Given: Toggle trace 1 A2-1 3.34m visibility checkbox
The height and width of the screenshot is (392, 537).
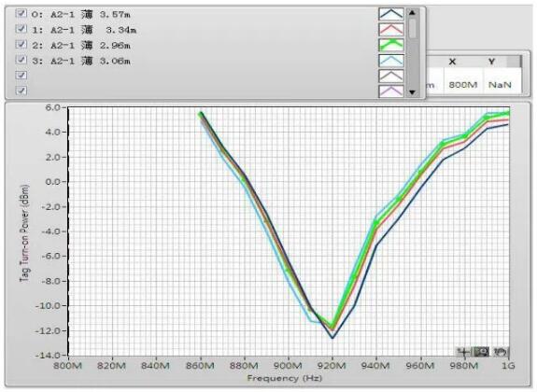Looking at the screenshot, I should coord(21,29).
